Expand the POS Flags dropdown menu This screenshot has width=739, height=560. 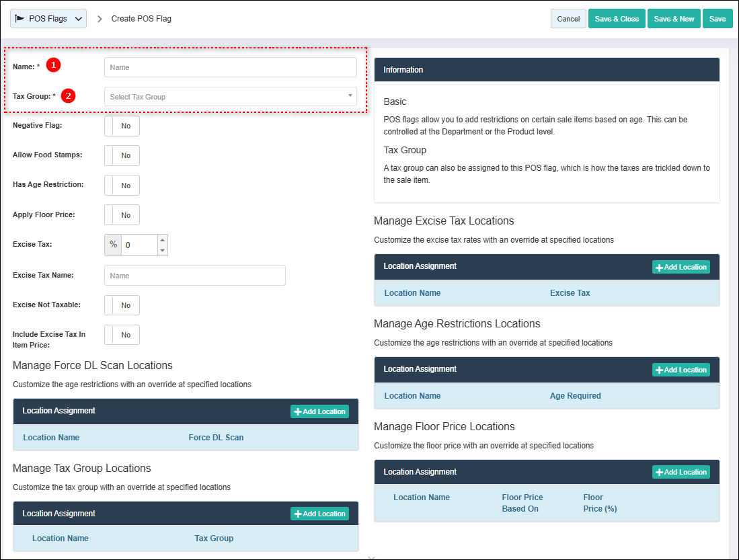48,18
